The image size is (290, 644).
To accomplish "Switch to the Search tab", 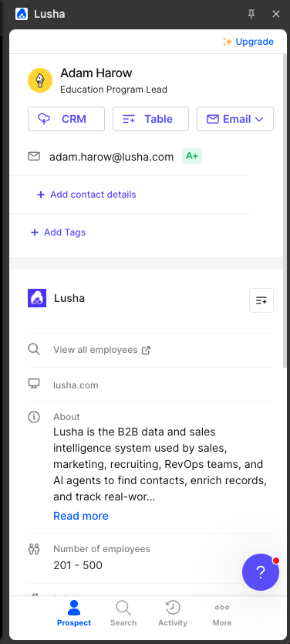I will tap(123, 614).
